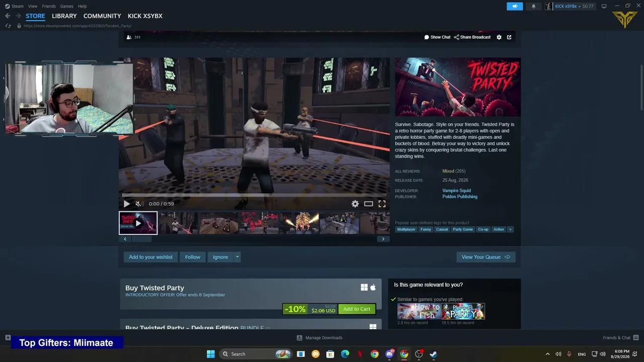The height and width of the screenshot is (362, 644).
Task: Open the Games menu
Action: pyautogui.click(x=66, y=6)
